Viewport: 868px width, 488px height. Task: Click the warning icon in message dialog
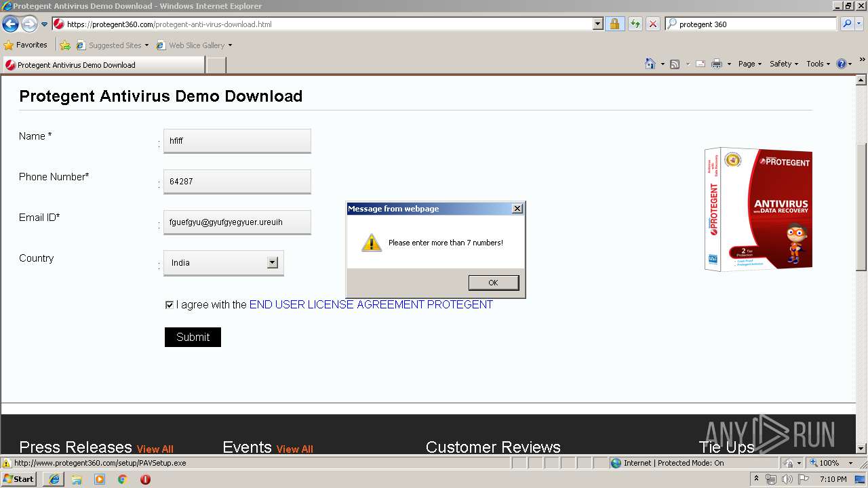(x=371, y=243)
